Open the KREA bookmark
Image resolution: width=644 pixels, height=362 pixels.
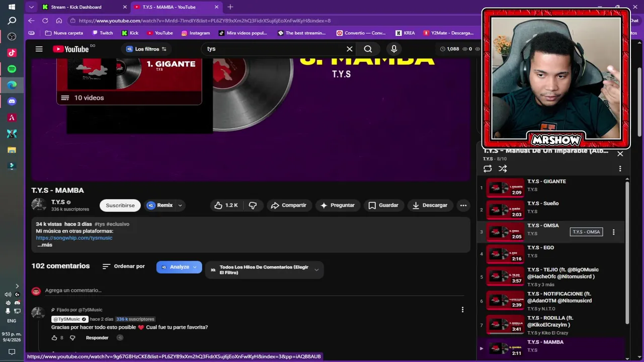(x=405, y=33)
